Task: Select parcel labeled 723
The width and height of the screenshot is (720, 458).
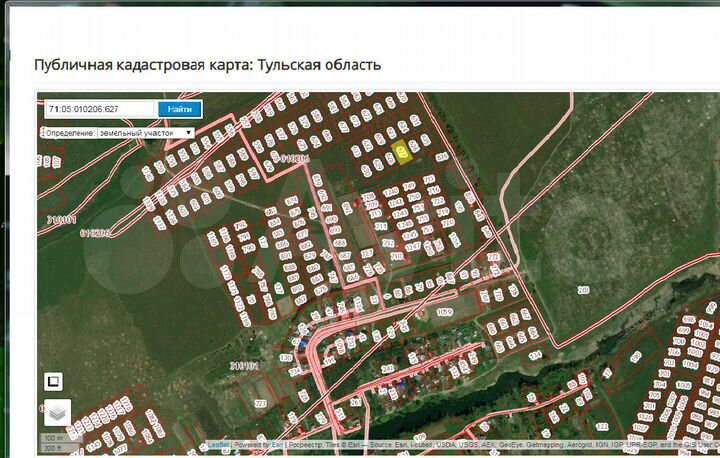Action: pyautogui.click(x=260, y=403)
